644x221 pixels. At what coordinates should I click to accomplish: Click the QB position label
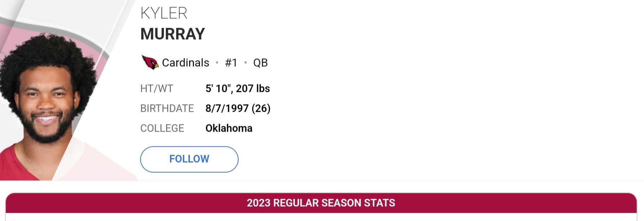point(260,63)
